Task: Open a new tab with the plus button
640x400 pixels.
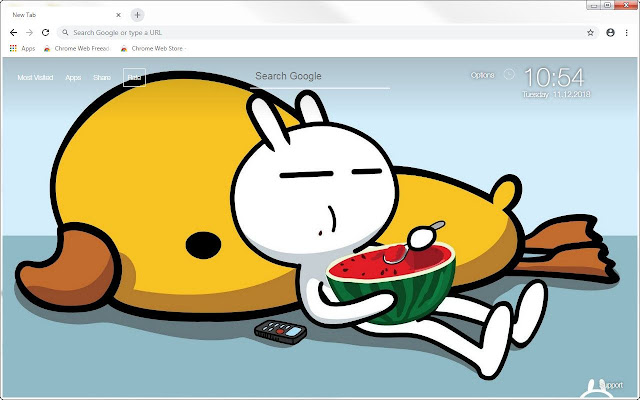Action: [x=138, y=15]
